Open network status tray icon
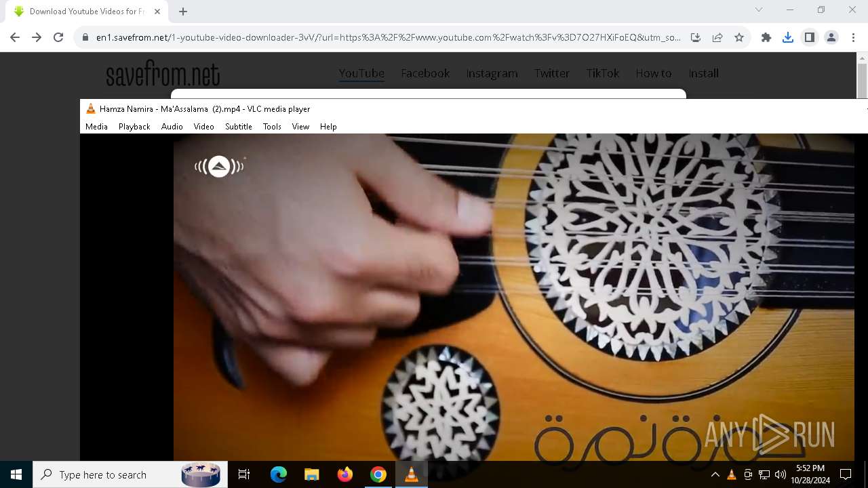 (764, 474)
